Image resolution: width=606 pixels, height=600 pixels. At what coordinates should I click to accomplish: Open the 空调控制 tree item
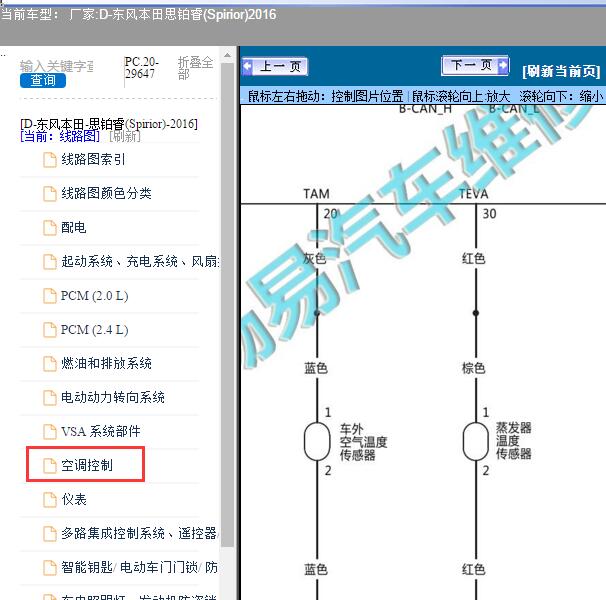(87, 465)
